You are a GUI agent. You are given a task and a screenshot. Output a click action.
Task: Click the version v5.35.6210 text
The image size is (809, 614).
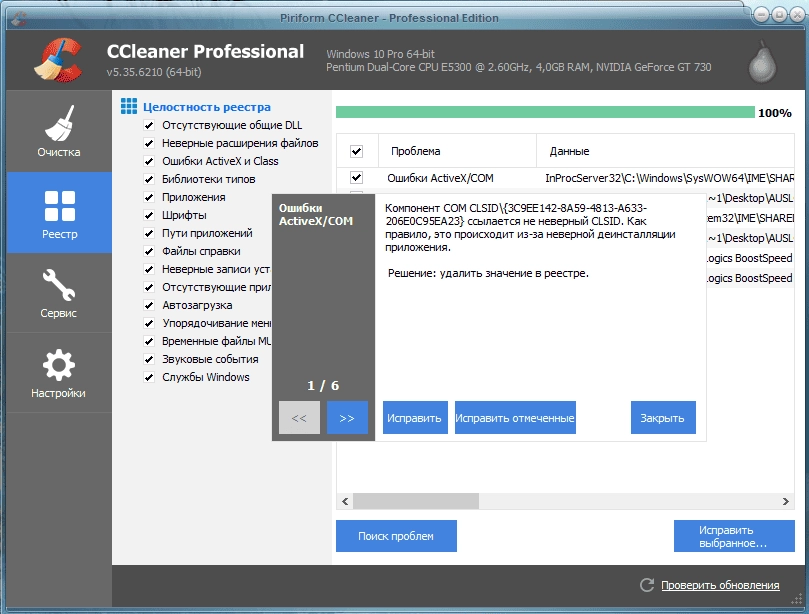[154, 72]
